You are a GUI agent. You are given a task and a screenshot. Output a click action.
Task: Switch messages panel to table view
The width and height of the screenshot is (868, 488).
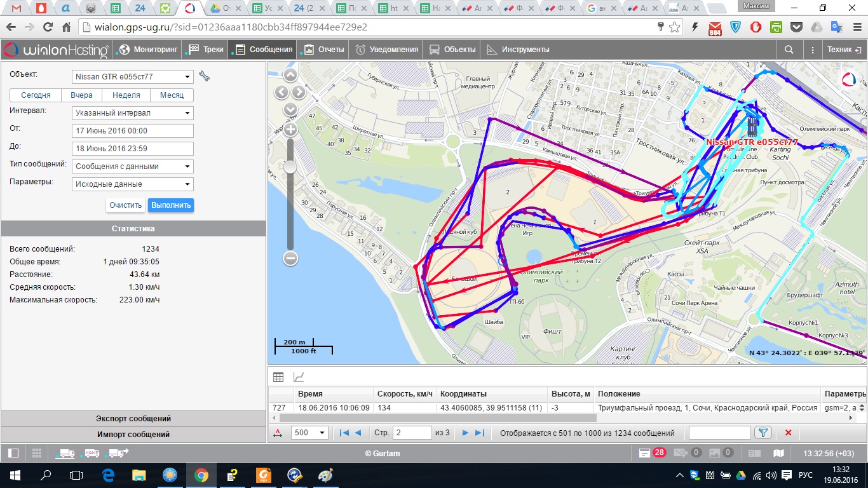coord(278,377)
